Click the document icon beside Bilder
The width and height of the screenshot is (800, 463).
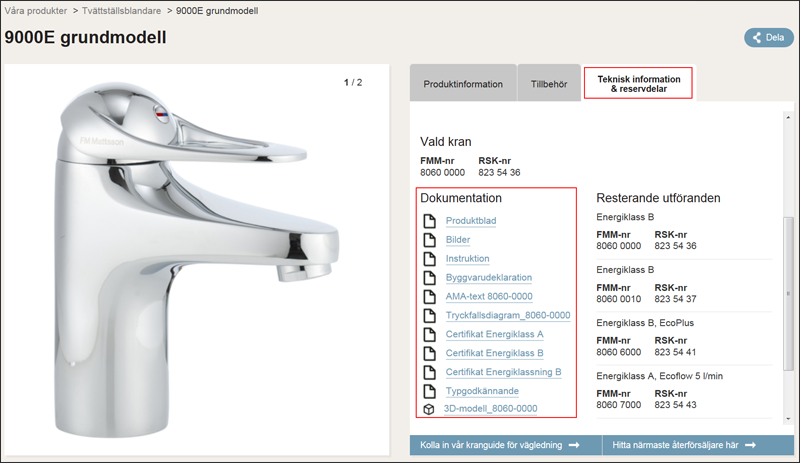coord(430,240)
